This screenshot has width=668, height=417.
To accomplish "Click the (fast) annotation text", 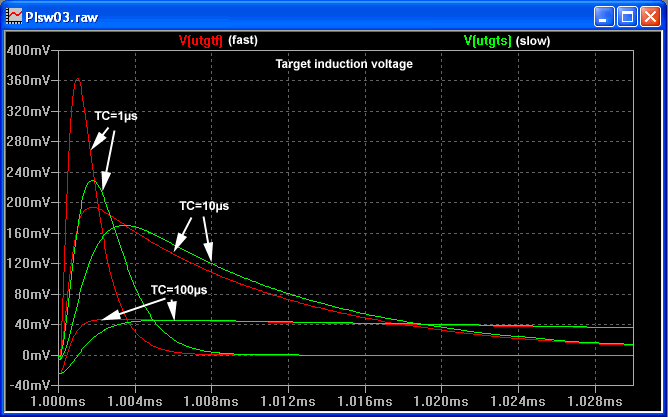I will tap(243, 41).
